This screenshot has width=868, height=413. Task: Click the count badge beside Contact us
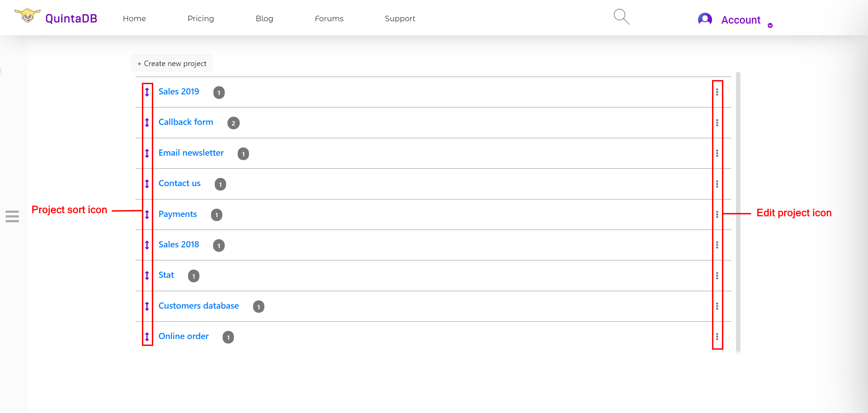tap(220, 184)
